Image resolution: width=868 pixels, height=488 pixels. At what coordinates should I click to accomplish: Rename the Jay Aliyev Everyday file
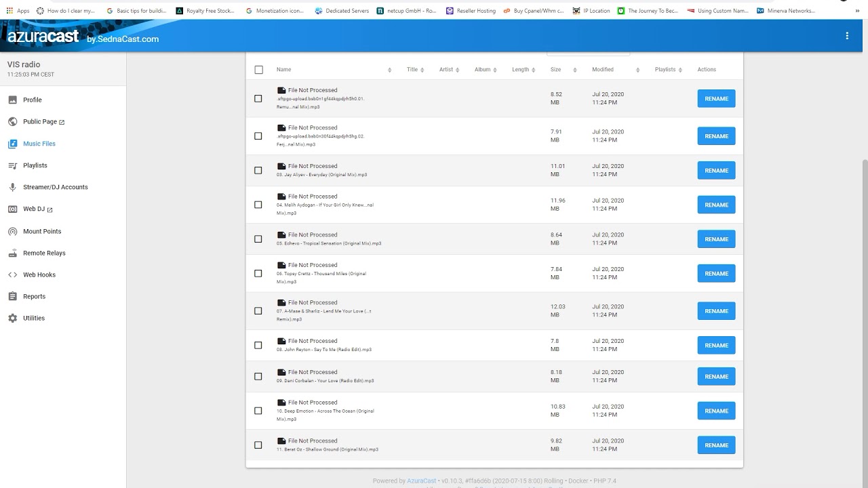716,170
